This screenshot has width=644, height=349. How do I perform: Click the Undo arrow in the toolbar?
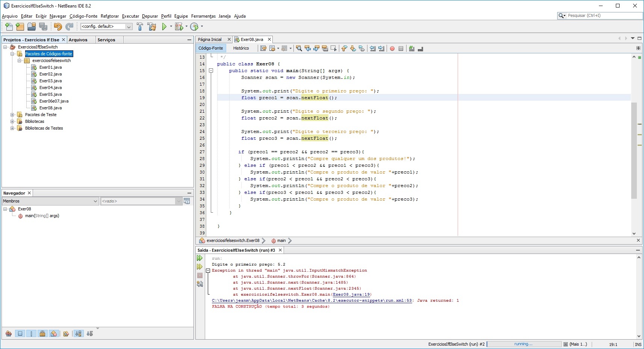coord(57,27)
